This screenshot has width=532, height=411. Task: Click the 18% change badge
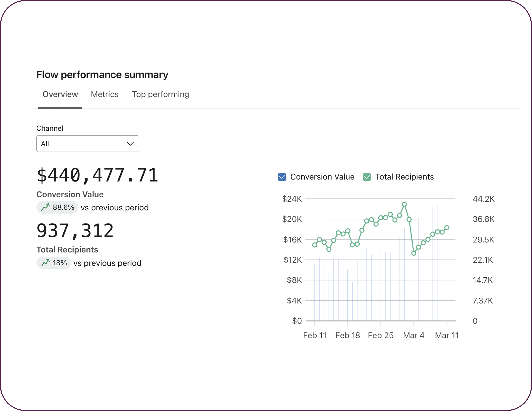tap(54, 263)
